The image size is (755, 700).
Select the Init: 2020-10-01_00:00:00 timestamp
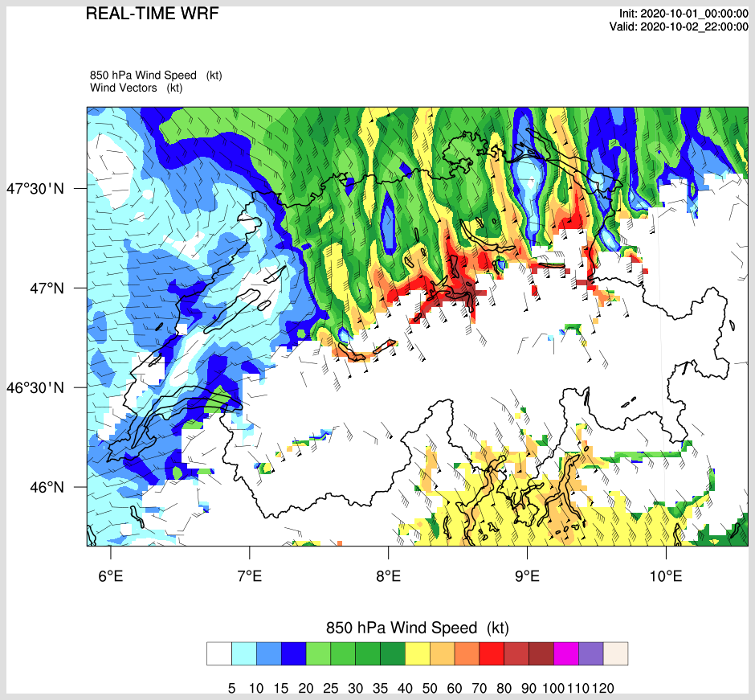pyautogui.click(x=684, y=14)
